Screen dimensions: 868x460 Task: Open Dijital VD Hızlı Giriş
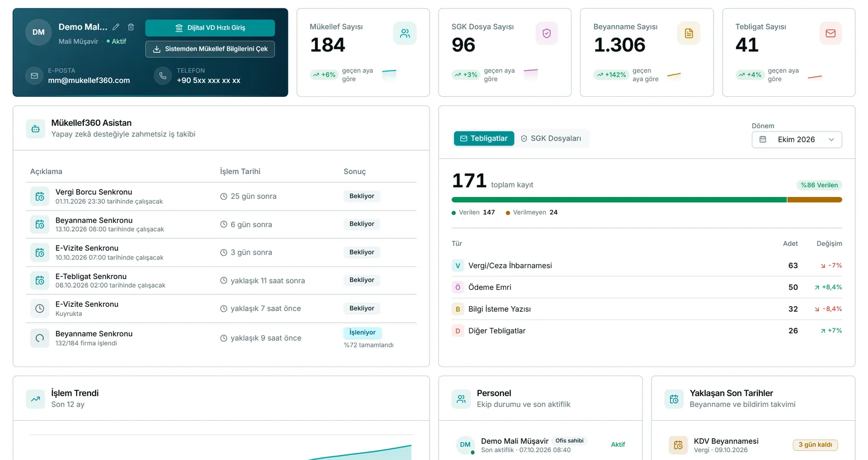210,28
